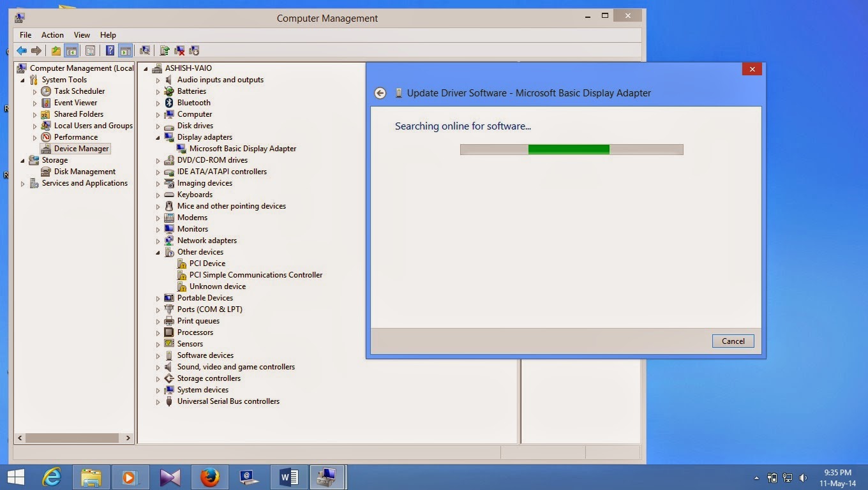This screenshot has width=868, height=490.
Task: Open File Explorer from the taskbar
Action: pyautogui.click(x=91, y=477)
